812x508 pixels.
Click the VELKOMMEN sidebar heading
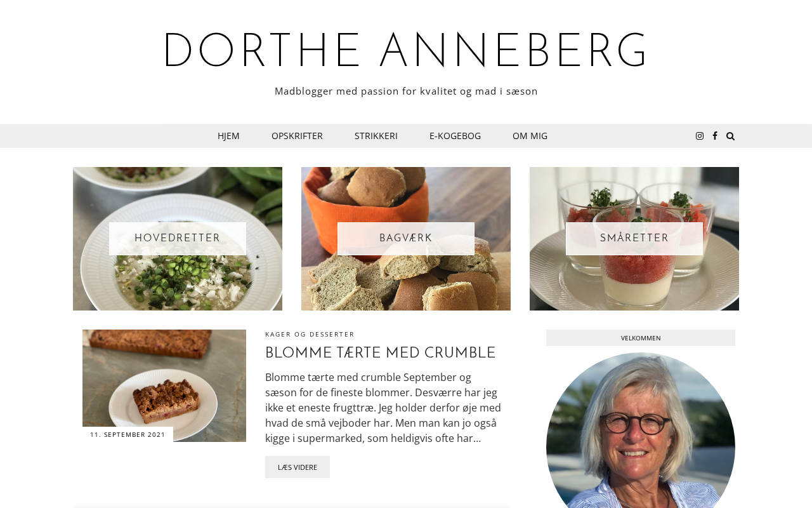[641, 338]
